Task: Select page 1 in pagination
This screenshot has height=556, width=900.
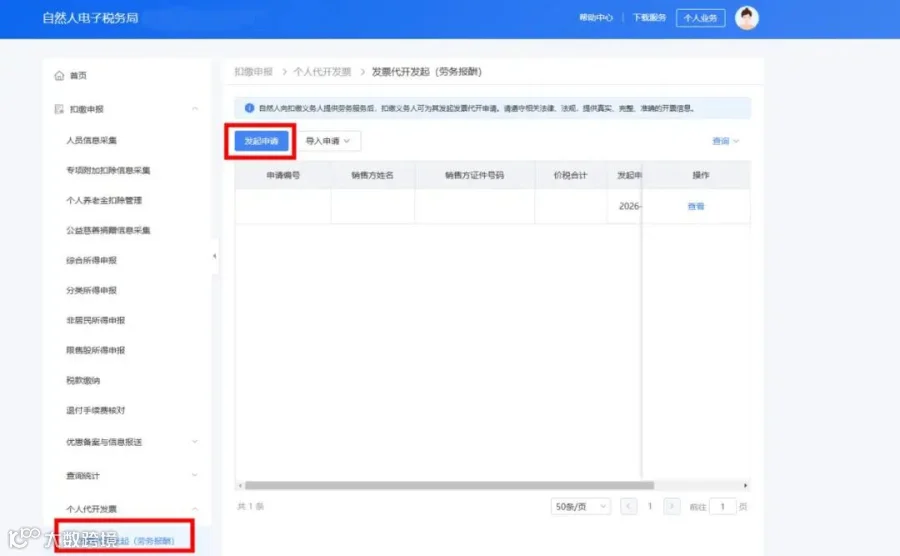Action: pos(650,506)
